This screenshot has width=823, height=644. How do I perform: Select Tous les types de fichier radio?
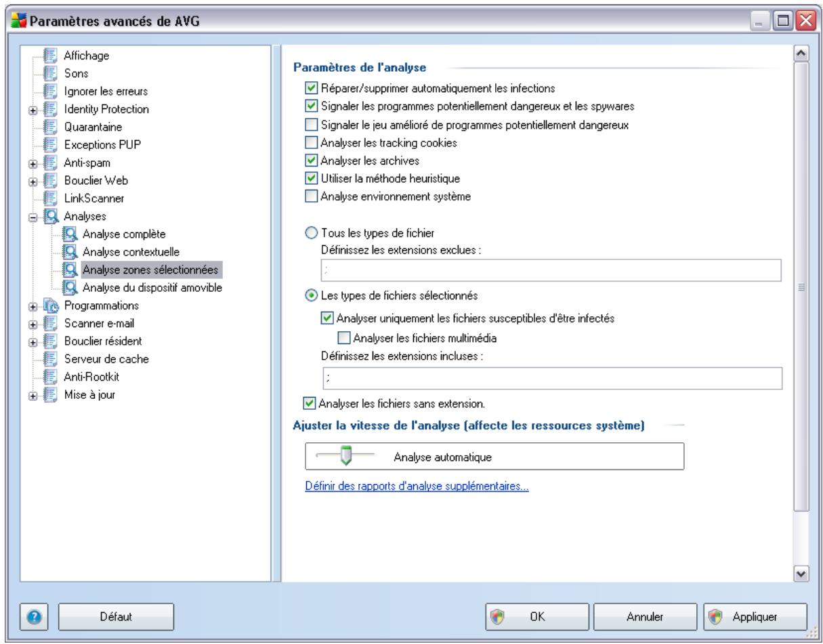(x=311, y=234)
